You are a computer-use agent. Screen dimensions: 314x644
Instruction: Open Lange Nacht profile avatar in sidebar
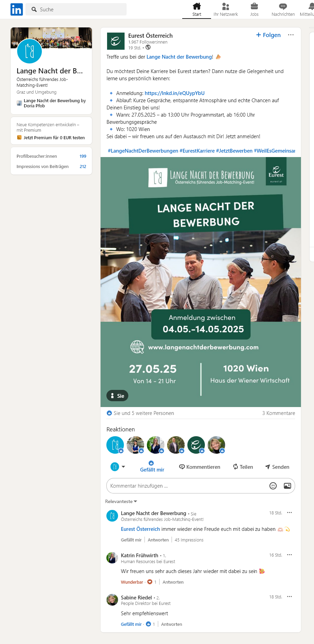tap(30, 51)
